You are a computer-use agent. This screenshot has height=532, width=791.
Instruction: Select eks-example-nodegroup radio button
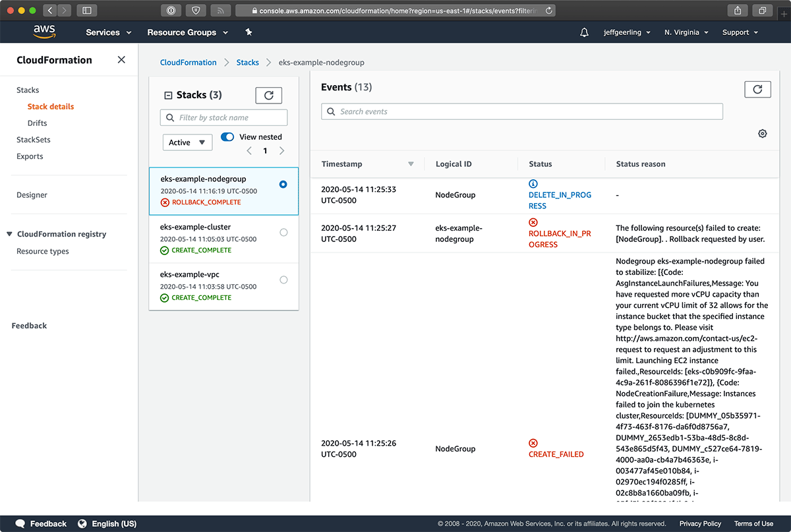[283, 185]
